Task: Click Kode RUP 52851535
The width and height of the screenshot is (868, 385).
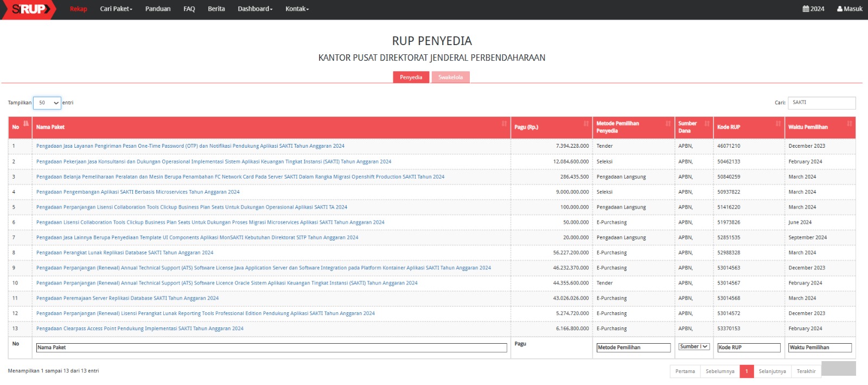Action: point(729,237)
